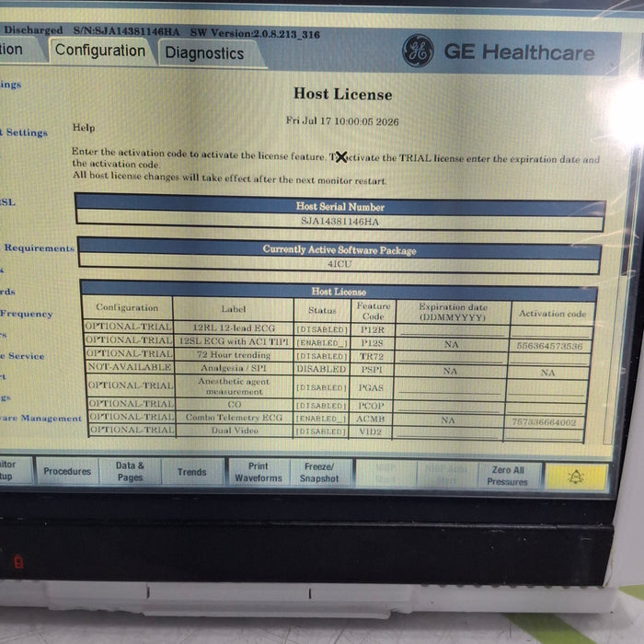This screenshot has width=644, height=644.
Task: Click host serial number SJA14381146HA value in table
Action: [339, 222]
